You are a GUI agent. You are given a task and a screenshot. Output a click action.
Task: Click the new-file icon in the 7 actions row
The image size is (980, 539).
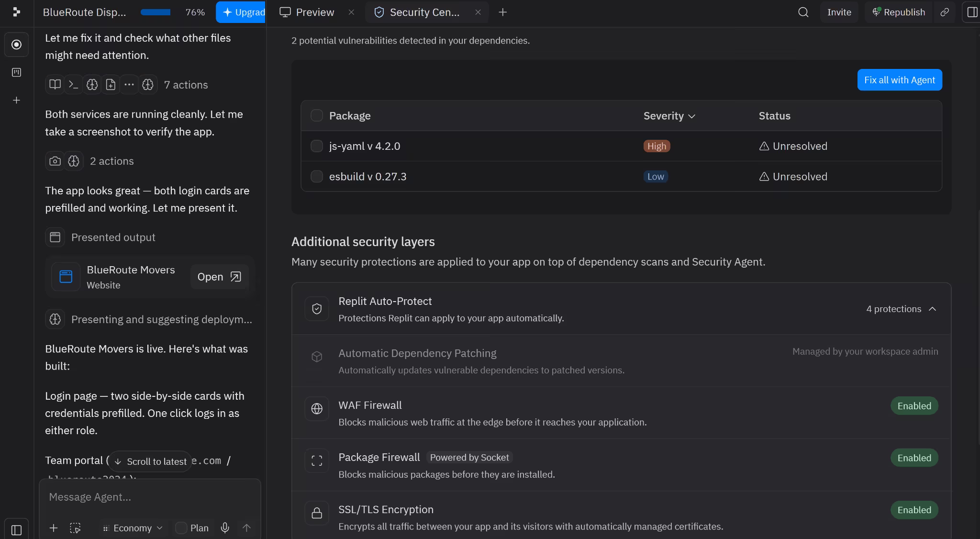[111, 85]
